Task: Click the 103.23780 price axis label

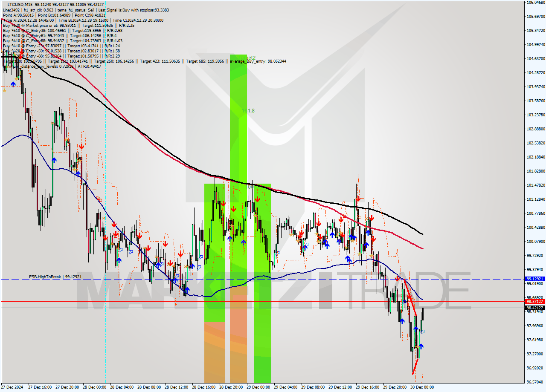Action: tap(535, 115)
